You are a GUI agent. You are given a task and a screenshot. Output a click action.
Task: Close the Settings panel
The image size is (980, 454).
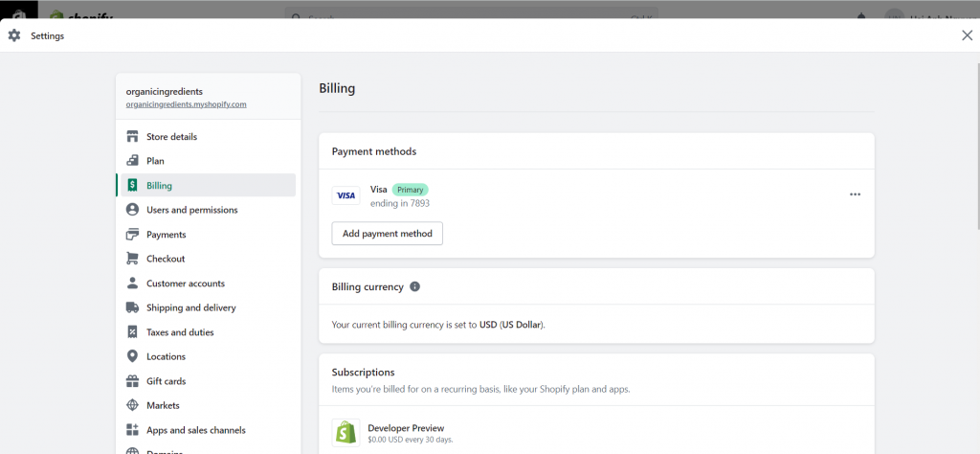coord(966,35)
